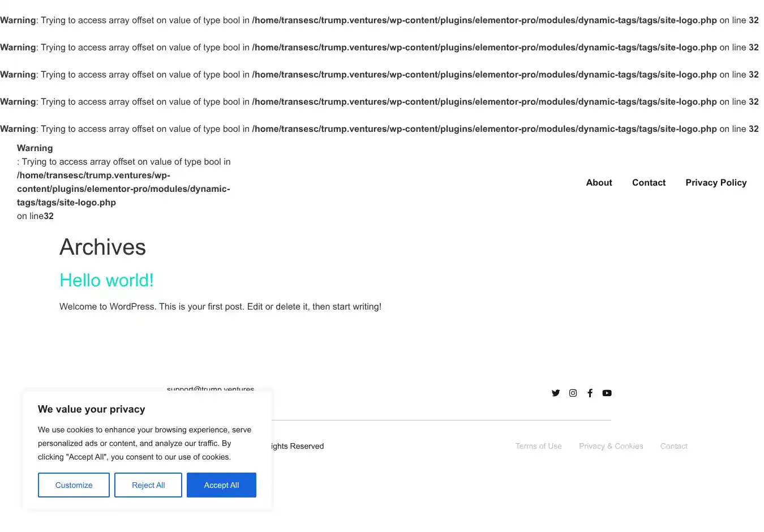764x532 pixels.
Task: Open the YouTube channel icon
Action: coord(607,393)
